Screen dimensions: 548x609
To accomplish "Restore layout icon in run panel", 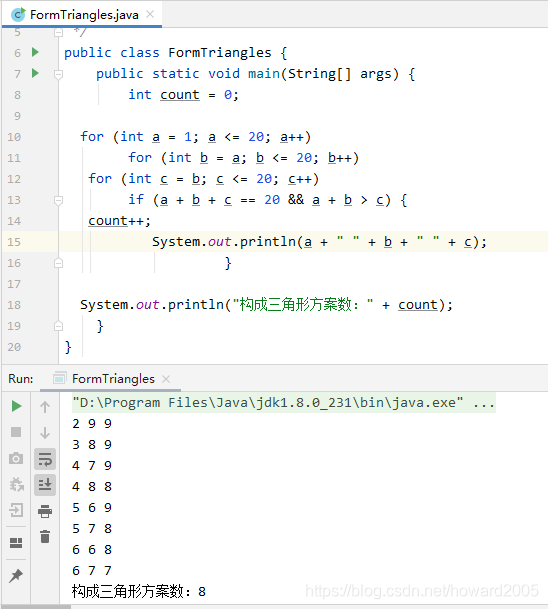I will pyautogui.click(x=16, y=543).
